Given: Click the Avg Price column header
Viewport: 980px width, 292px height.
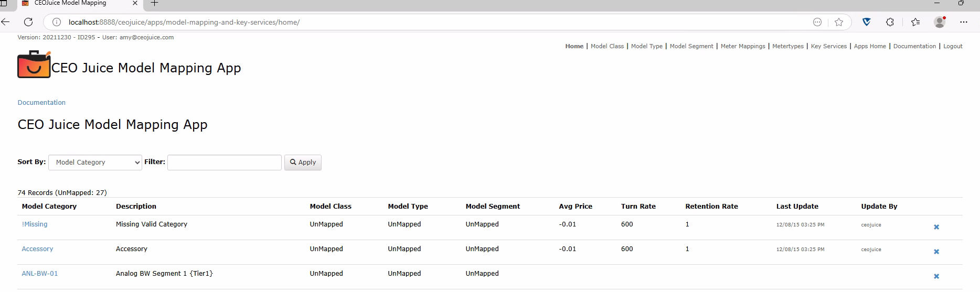Looking at the screenshot, I should click(576, 207).
